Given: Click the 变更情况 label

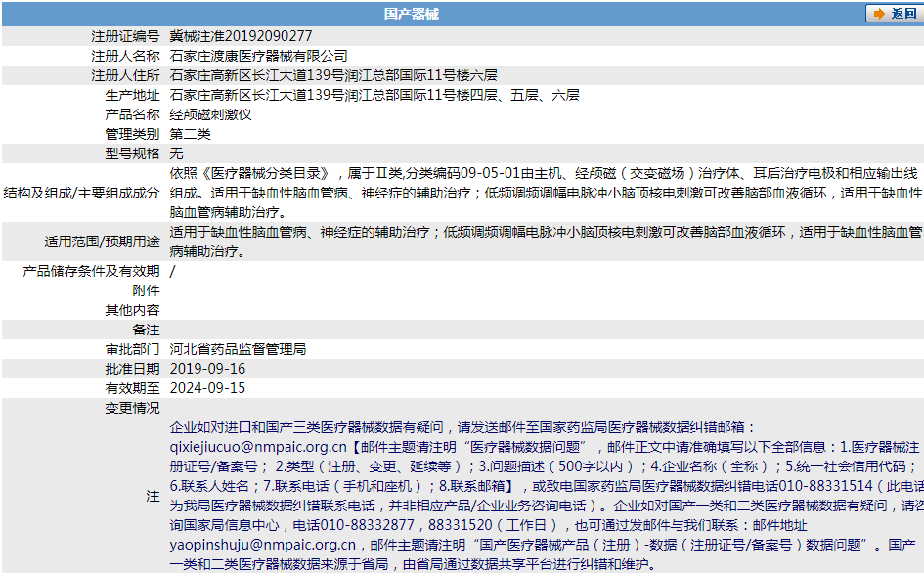Looking at the screenshot, I should [x=132, y=408].
